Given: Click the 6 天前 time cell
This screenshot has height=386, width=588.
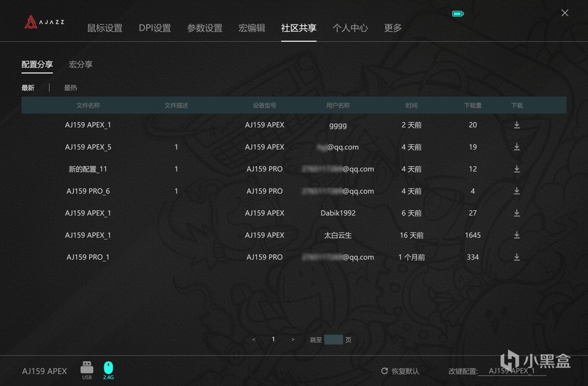Looking at the screenshot, I should coord(412,213).
